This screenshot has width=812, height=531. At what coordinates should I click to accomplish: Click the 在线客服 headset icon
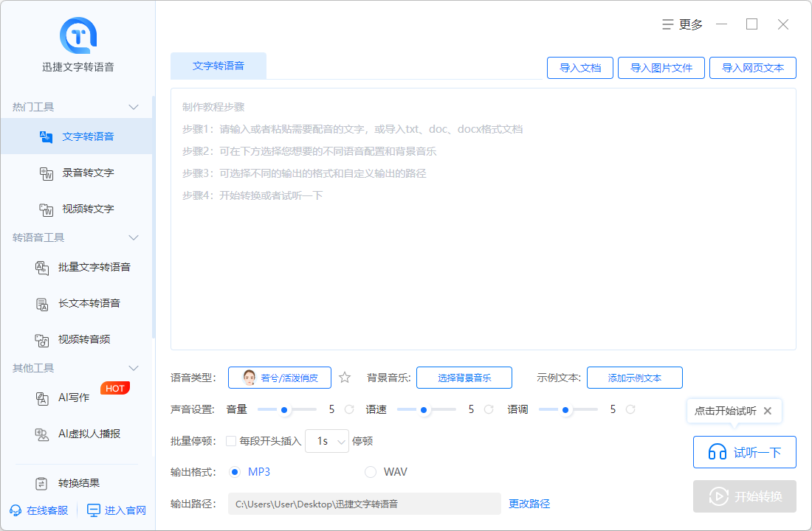(x=16, y=510)
